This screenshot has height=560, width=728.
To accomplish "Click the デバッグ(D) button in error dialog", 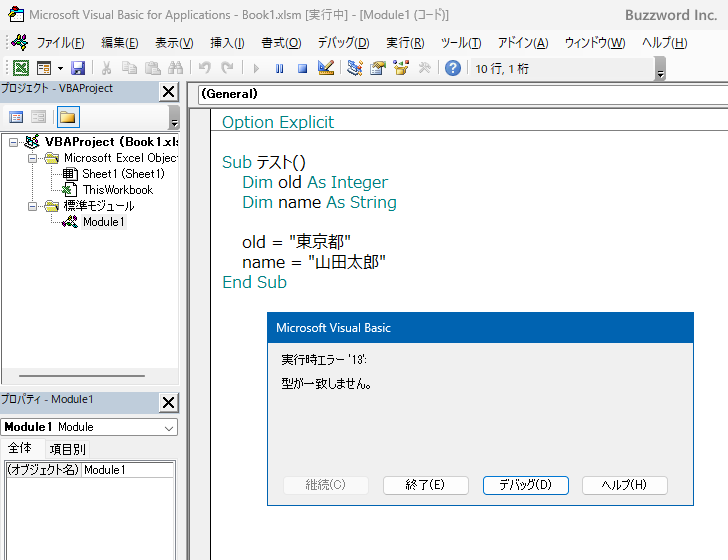I will click(x=526, y=485).
